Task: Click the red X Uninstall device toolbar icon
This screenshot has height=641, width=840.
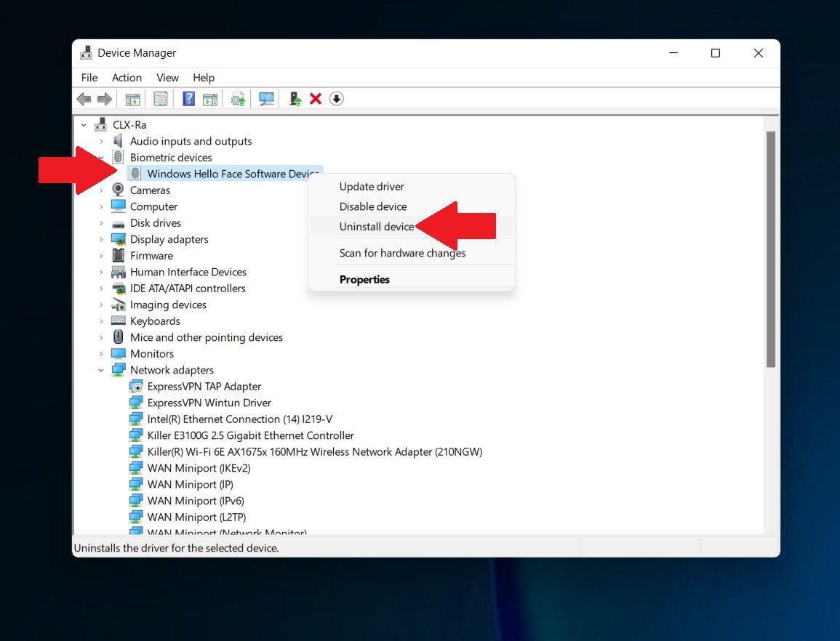Action: (315, 98)
